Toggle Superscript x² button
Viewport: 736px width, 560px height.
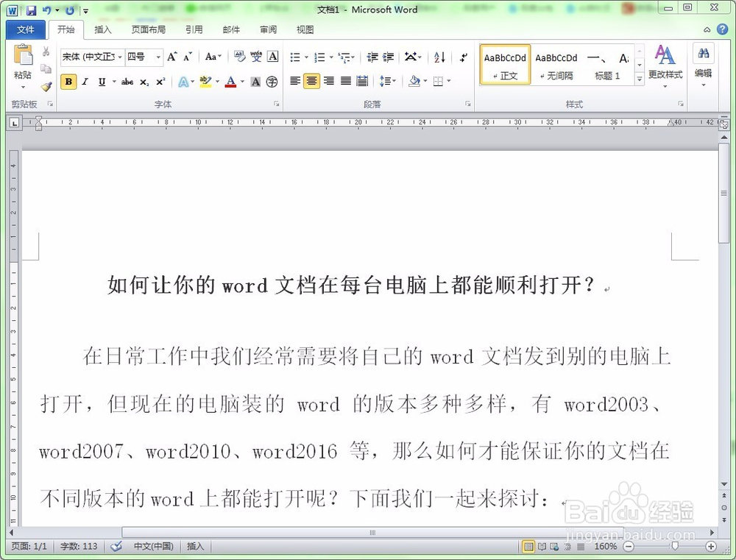pyautogui.click(x=160, y=82)
